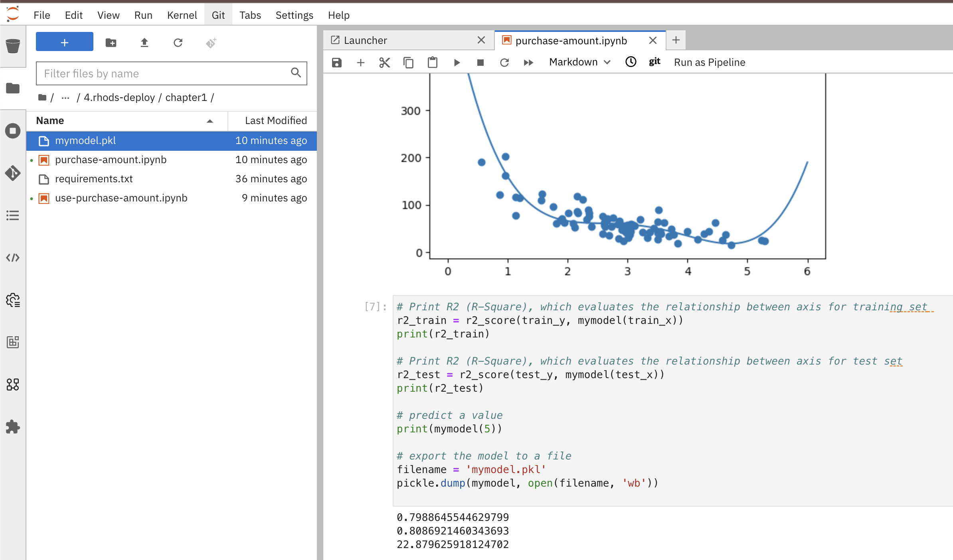Screen dimensions: 953x560
Task: Open the Run menu
Action: click(x=143, y=15)
